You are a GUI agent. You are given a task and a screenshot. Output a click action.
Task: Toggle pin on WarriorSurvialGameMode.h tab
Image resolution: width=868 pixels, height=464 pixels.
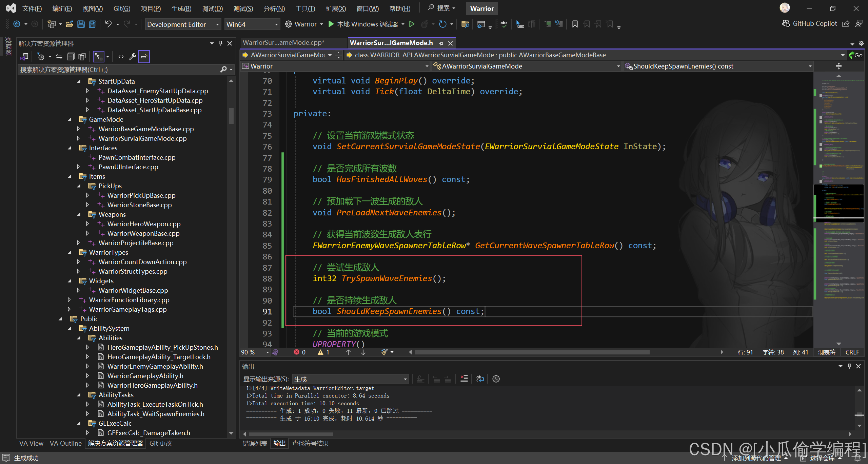[441, 43]
